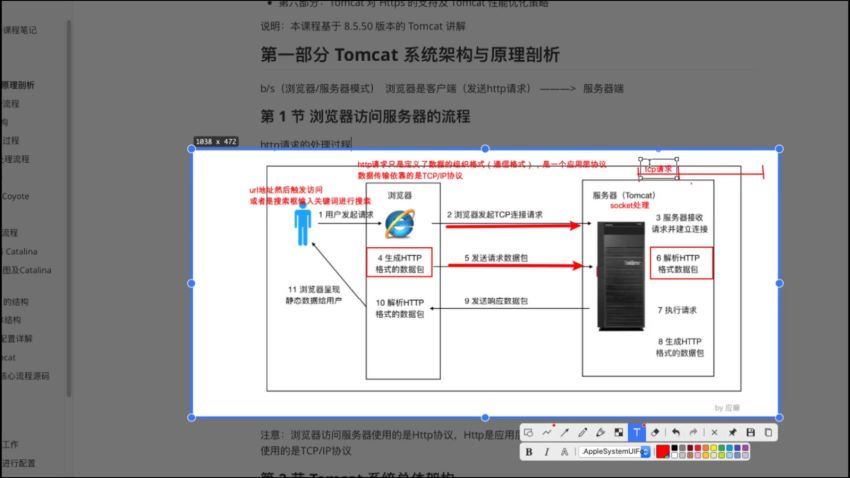Toggle italic text formatting
This screenshot has height=478, width=850.
pos(546,452)
